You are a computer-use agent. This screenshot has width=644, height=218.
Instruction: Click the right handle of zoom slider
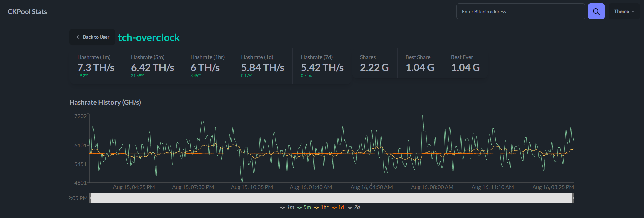(x=573, y=198)
